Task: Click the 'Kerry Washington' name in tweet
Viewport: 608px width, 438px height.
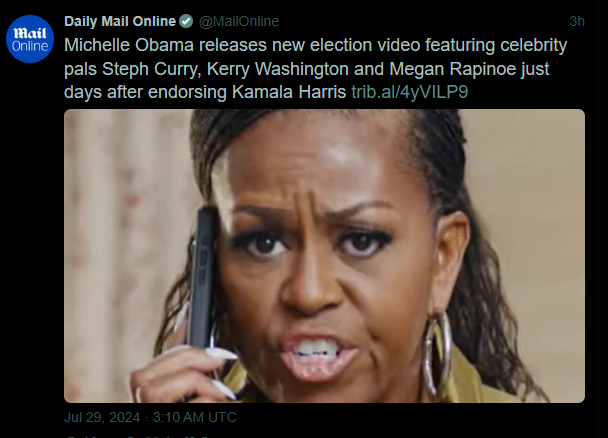Action: pos(278,69)
